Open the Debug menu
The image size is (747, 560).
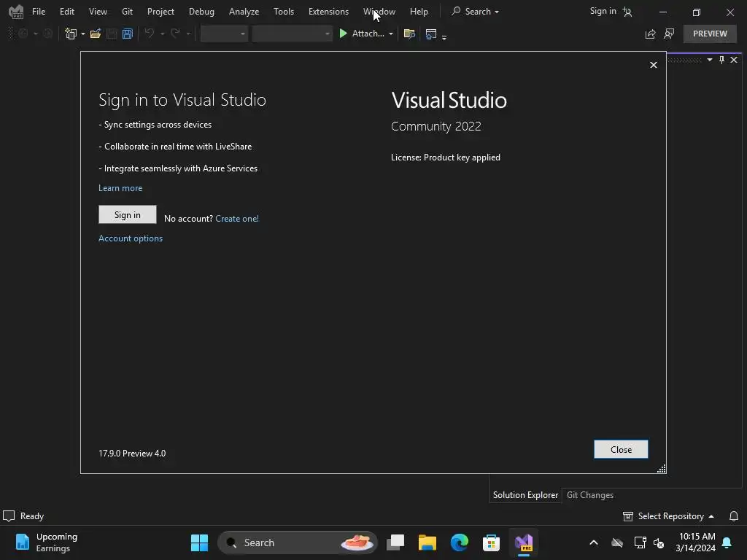coord(201,12)
